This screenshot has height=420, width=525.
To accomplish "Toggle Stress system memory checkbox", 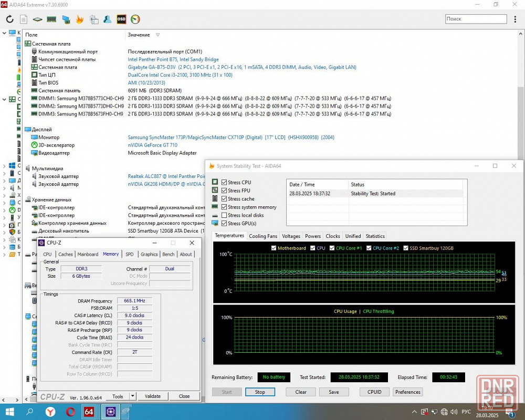I will (x=224, y=207).
